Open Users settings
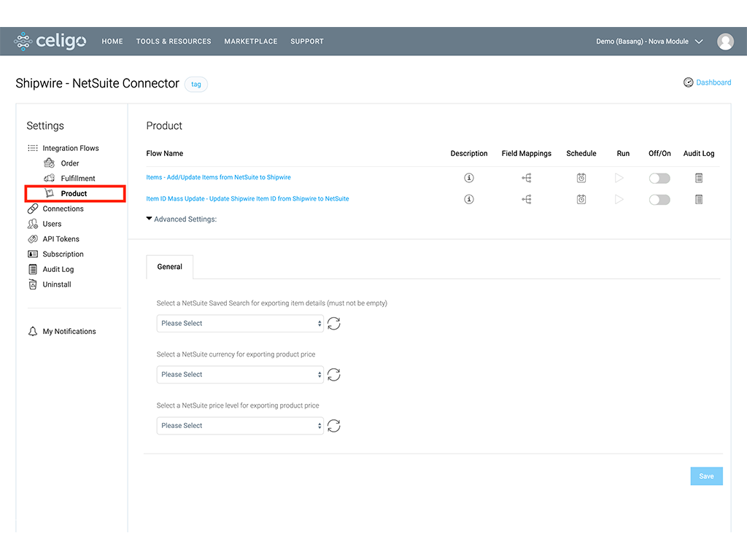The image size is (747, 560). click(x=52, y=224)
